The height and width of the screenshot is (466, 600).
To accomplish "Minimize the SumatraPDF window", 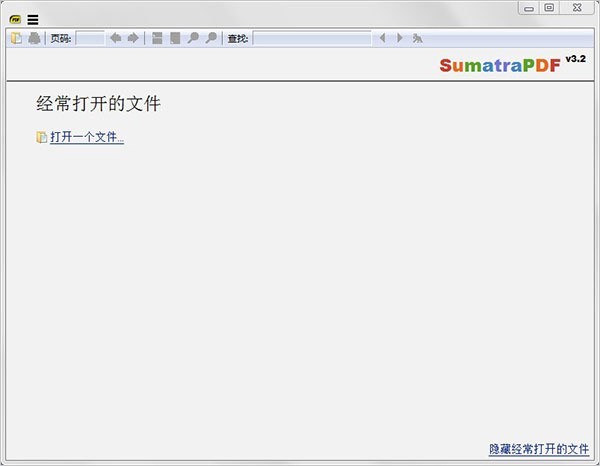I will point(529,8).
